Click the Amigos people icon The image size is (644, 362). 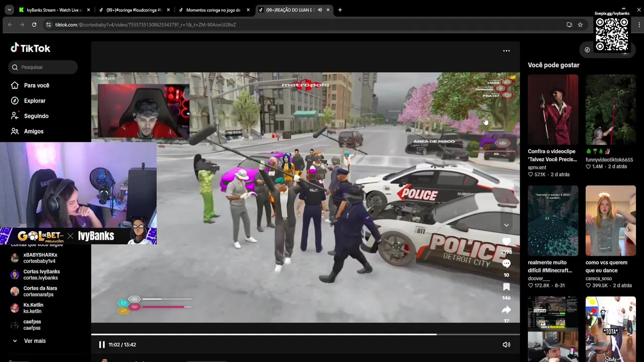15,131
